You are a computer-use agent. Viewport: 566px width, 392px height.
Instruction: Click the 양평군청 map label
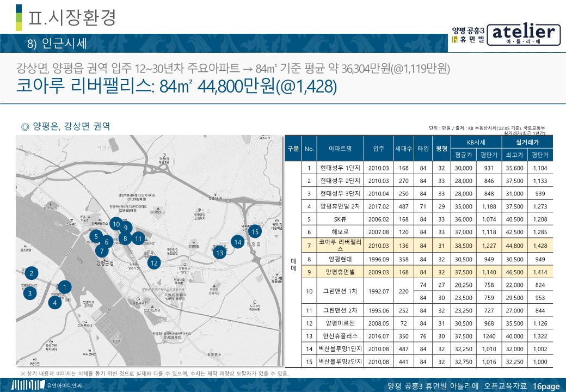[105, 263]
